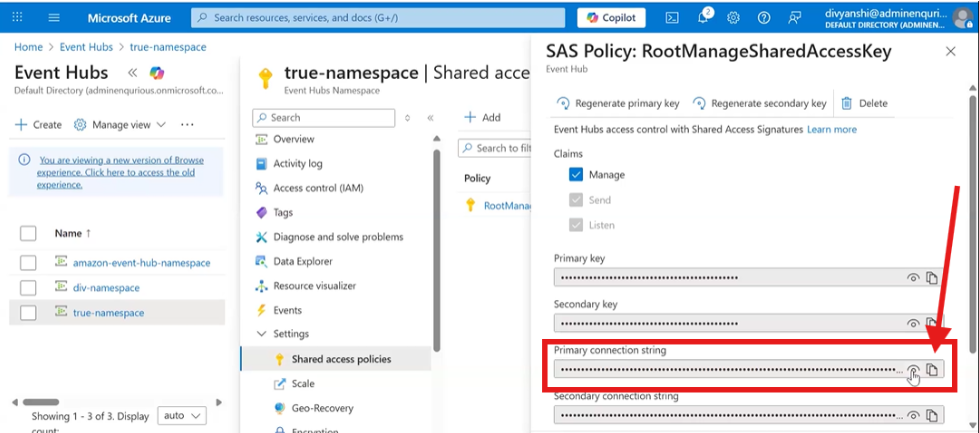The image size is (979, 433).
Task: Copy the Primary connection string
Action: pyautogui.click(x=932, y=370)
